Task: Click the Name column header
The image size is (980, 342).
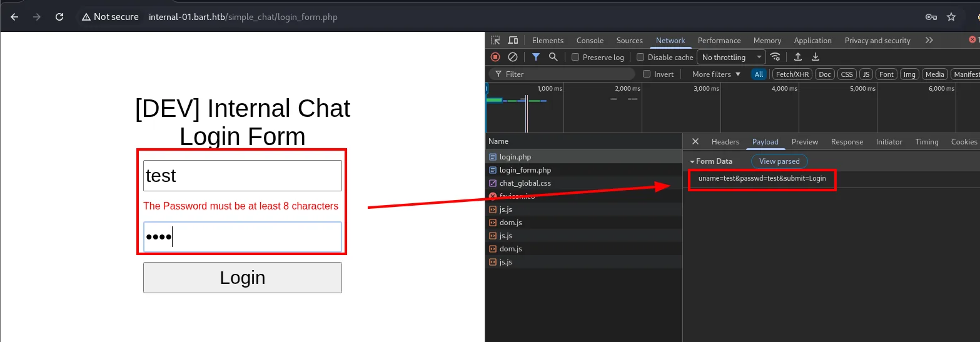Action: [x=583, y=141]
